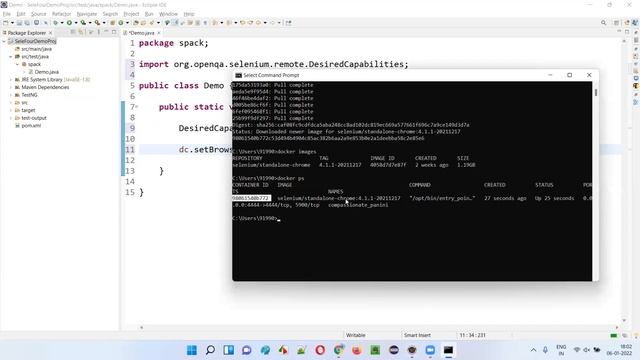This screenshot has width=640, height=360.
Task: Open Zoom from the taskbar
Action: tap(430, 350)
